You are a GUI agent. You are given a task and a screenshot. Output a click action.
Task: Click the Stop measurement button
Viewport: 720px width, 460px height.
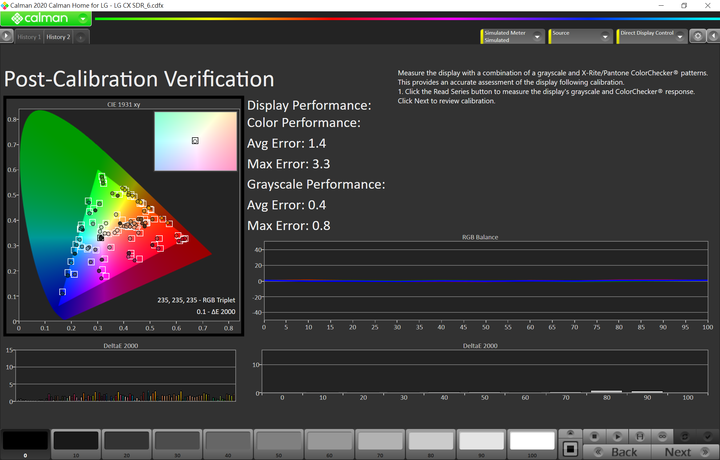(x=594, y=436)
